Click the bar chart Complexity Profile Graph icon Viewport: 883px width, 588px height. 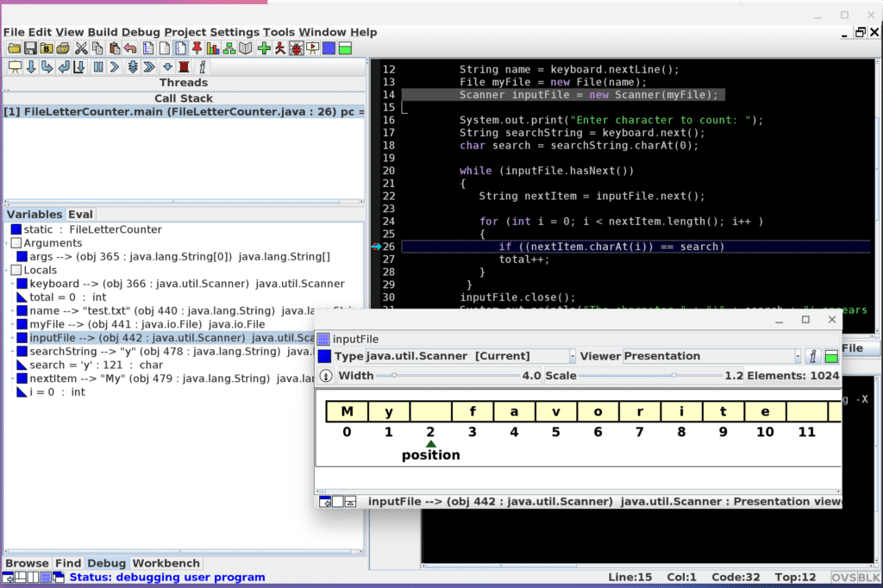213,48
